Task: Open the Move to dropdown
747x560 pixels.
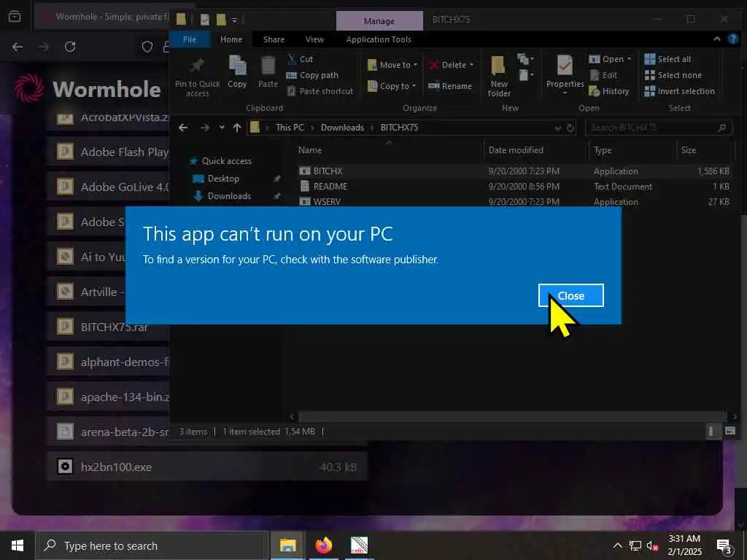Action: click(392, 65)
